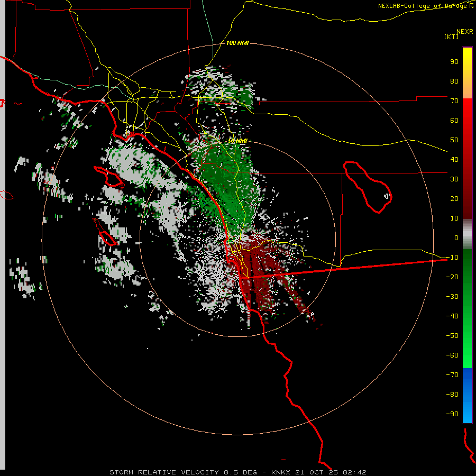Click the 0 scale value label

pos(456,237)
